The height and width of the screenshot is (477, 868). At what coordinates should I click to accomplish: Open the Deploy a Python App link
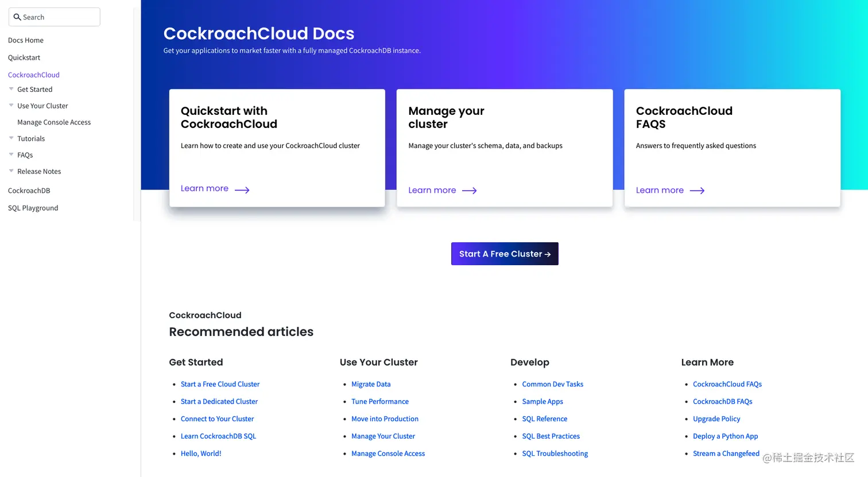coord(725,436)
